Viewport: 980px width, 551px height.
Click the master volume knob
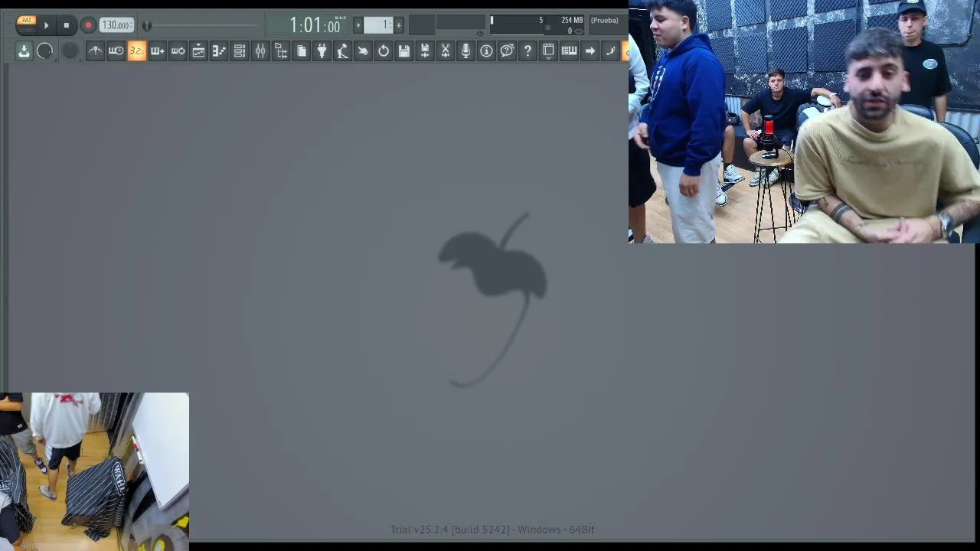point(45,51)
